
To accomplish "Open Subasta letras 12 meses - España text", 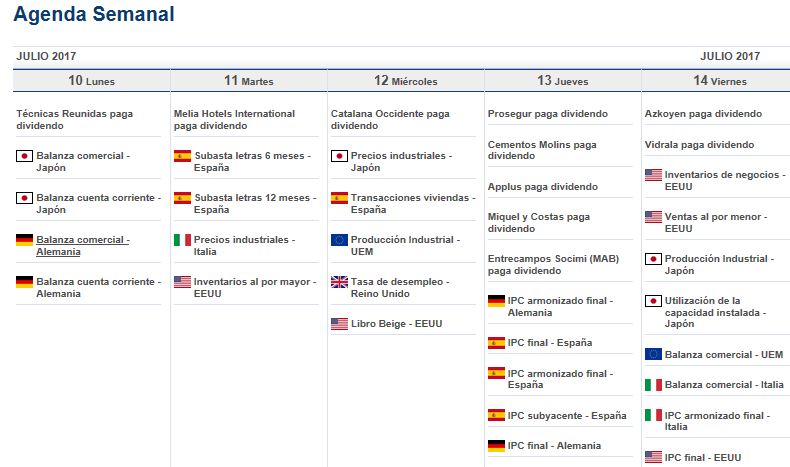I will [x=255, y=204].
